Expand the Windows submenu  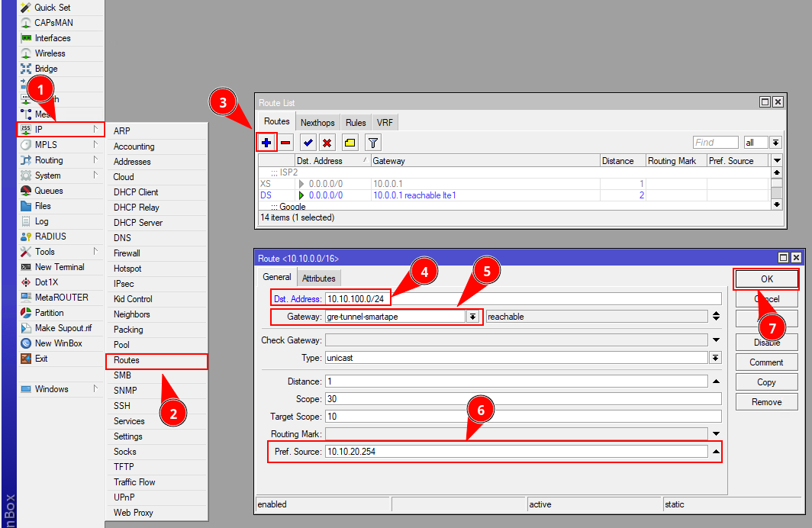click(x=61, y=389)
